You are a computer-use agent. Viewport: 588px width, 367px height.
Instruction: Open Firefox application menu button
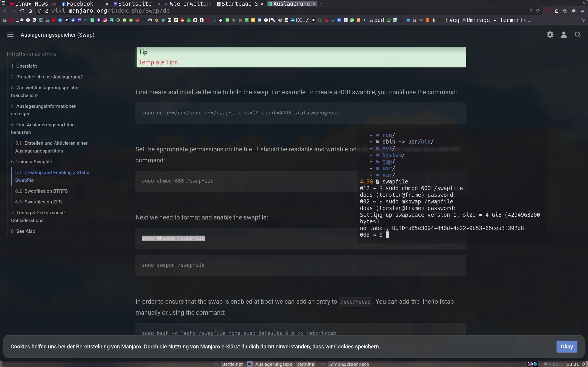tap(582, 11)
